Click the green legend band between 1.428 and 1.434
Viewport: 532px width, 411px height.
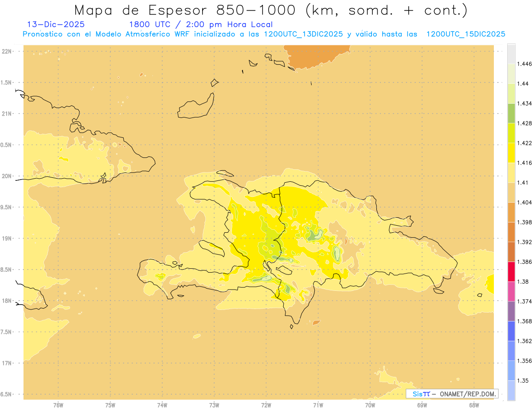pyautogui.click(x=512, y=113)
